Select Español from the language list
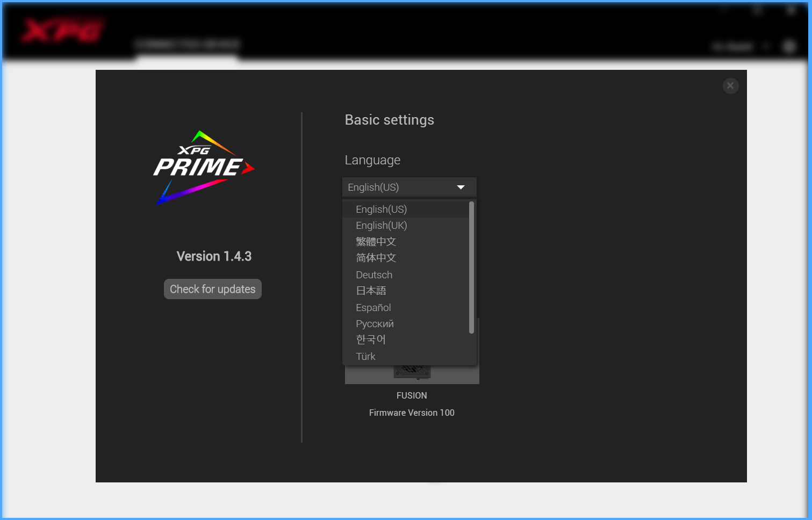This screenshot has height=520, width=812. pos(406,307)
